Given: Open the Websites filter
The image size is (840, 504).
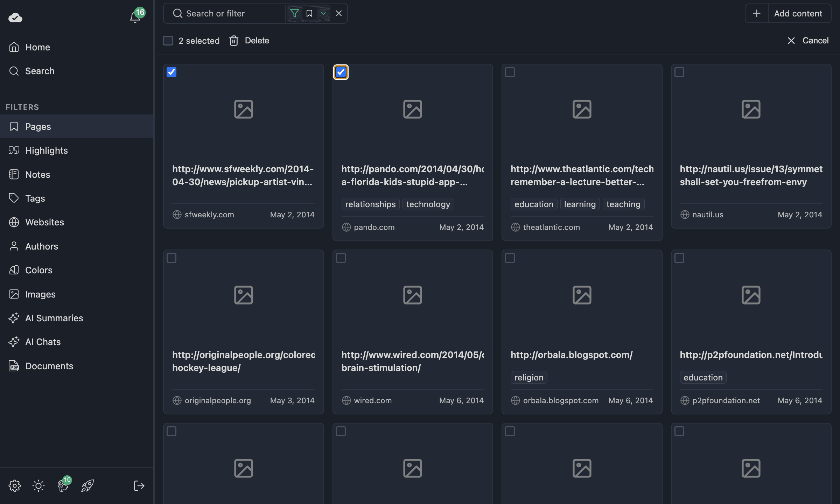Looking at the screenshot, I should [44, 222].
